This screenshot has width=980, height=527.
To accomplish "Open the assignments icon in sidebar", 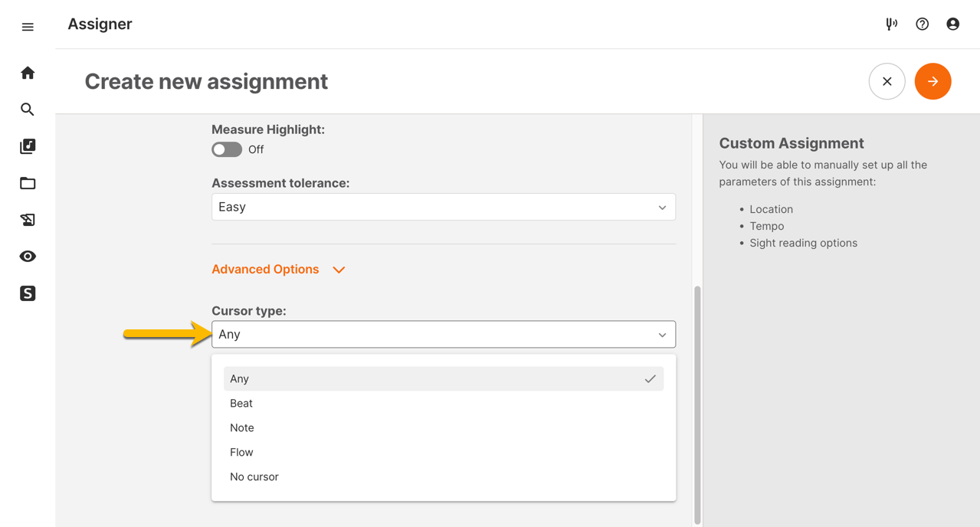I will [x=28, y=220].
